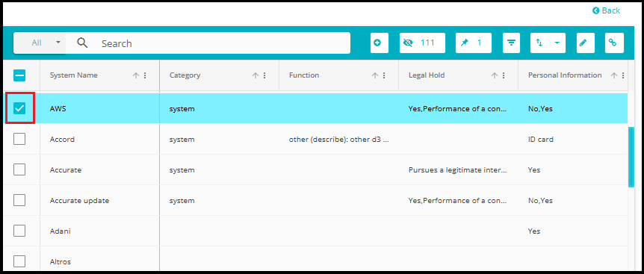Click the Function column header

tap(304, 75)
